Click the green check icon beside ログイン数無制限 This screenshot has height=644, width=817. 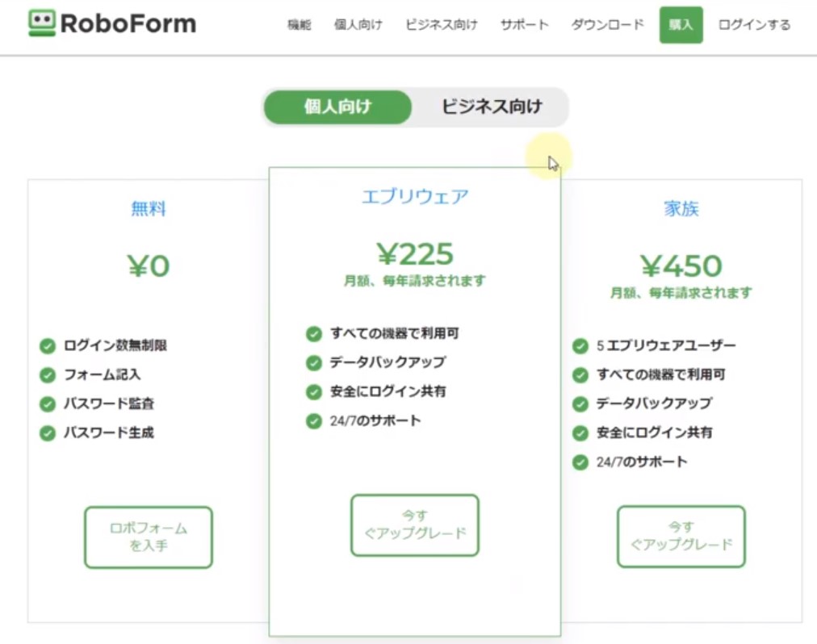(48, 346)
